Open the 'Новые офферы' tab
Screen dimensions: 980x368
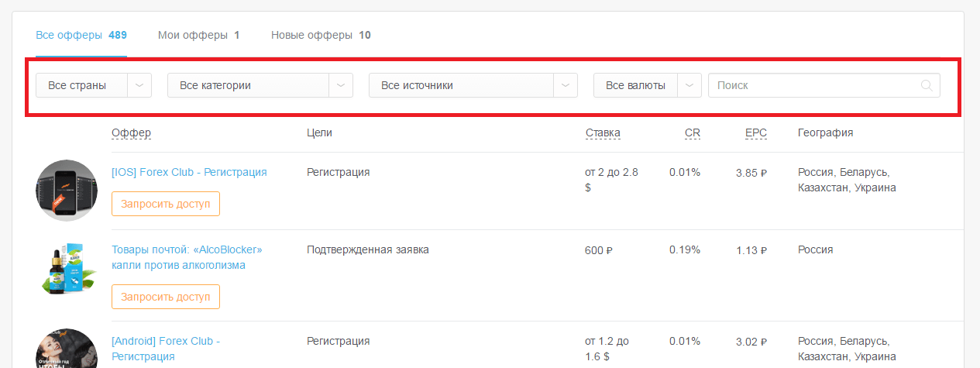pyautogui.click(x=320, y=35)
